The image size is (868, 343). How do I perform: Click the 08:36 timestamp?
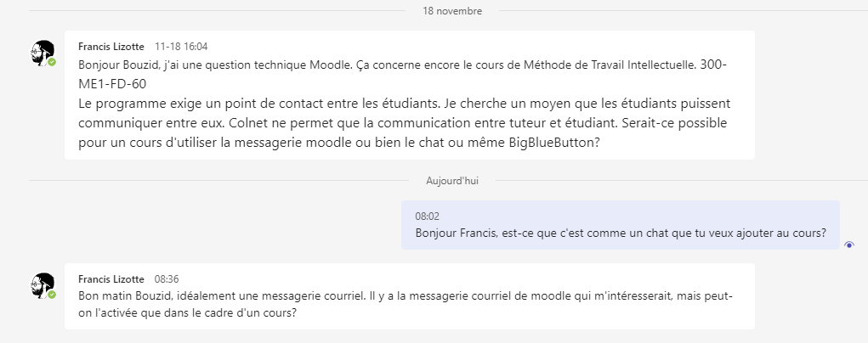[x=167, y=278]
